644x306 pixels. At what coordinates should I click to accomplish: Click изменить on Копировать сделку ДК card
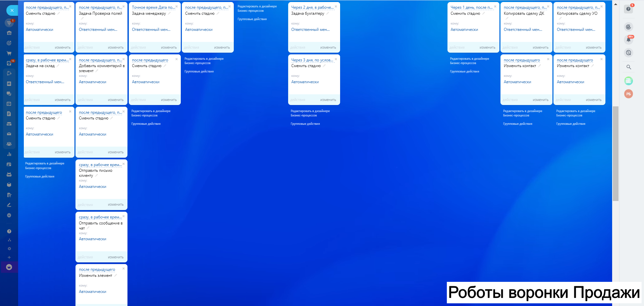click(x=541, y=48)
